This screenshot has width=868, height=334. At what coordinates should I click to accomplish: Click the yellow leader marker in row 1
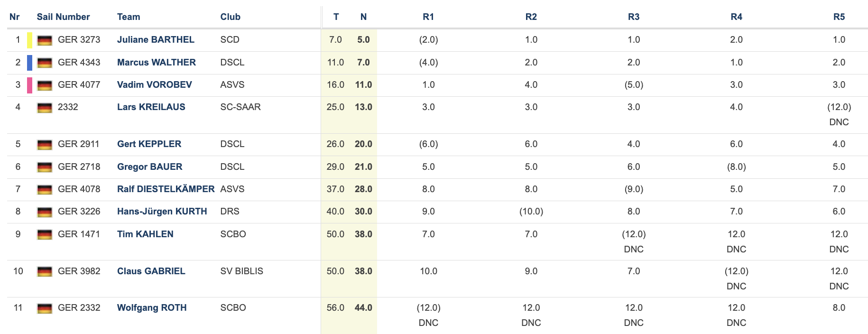tap(29, 40)
